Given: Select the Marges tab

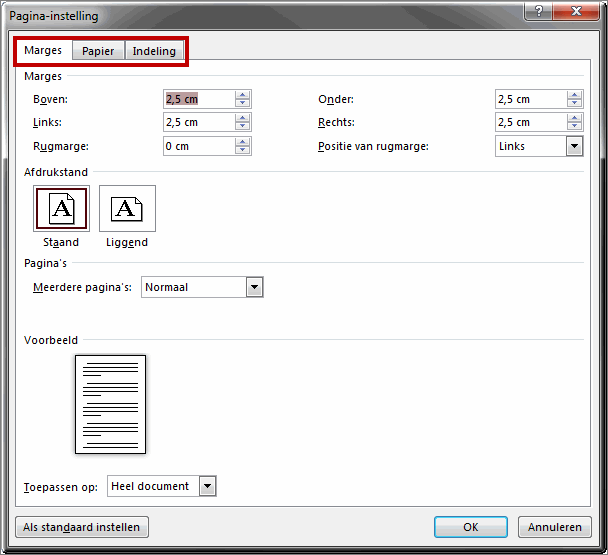Looking at the screenshot, I should 43,50.
